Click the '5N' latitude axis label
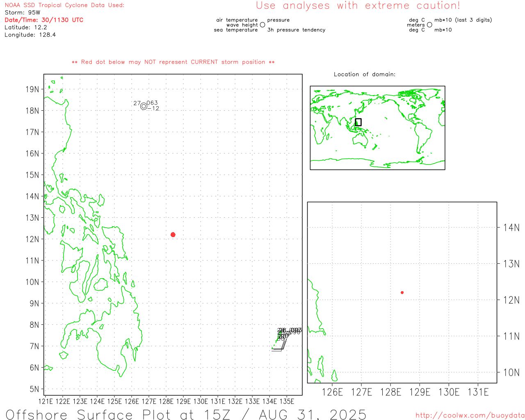The width and height of the screenshot is (525, 420). pos(34,389)
